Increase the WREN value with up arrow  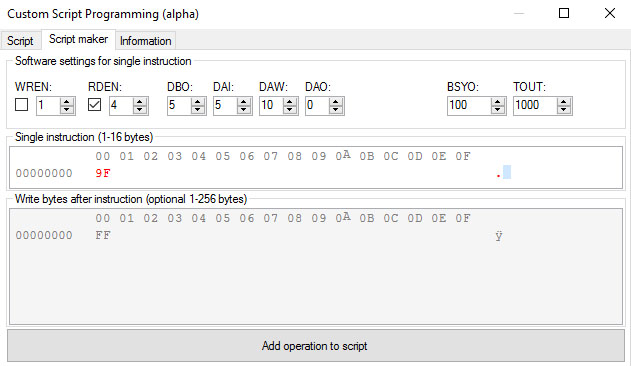click(67, 101)
